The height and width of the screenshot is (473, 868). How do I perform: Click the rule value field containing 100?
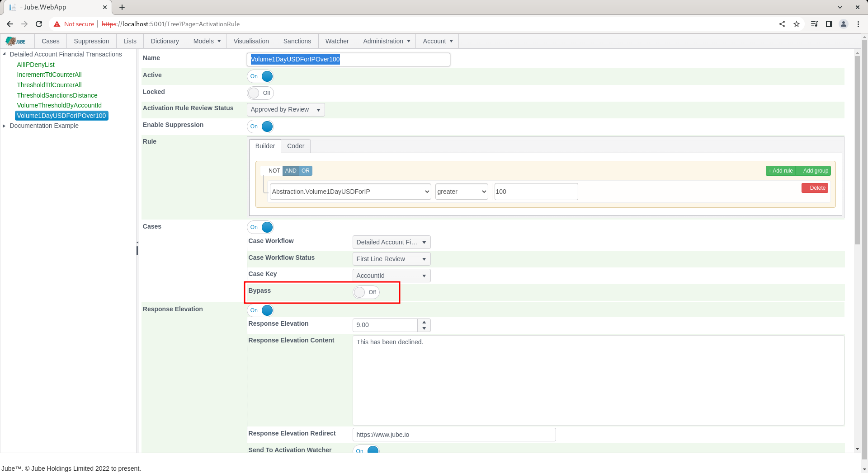click(536, 192)
